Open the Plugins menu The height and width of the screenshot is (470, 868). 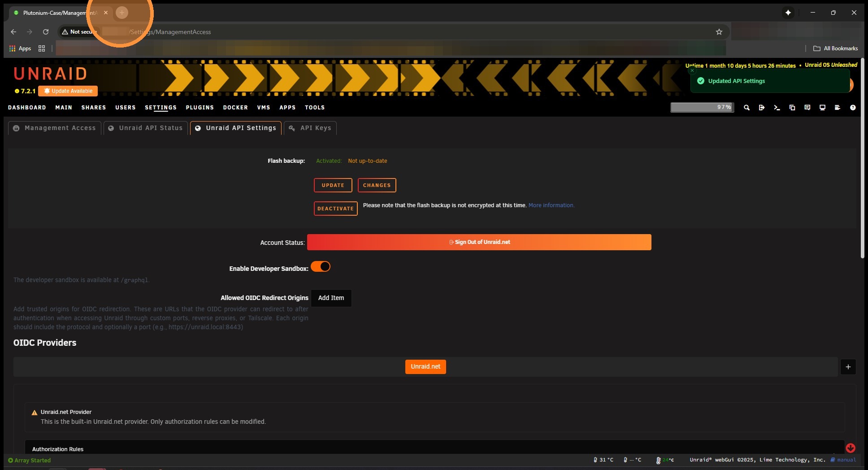tap(200, 108)
